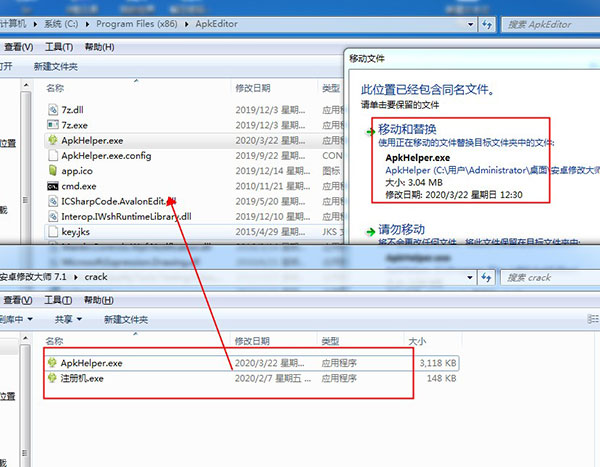Select ApkHelper.exe icon in ApkEditor folder
600x467 pixels.
coord(52,141)
